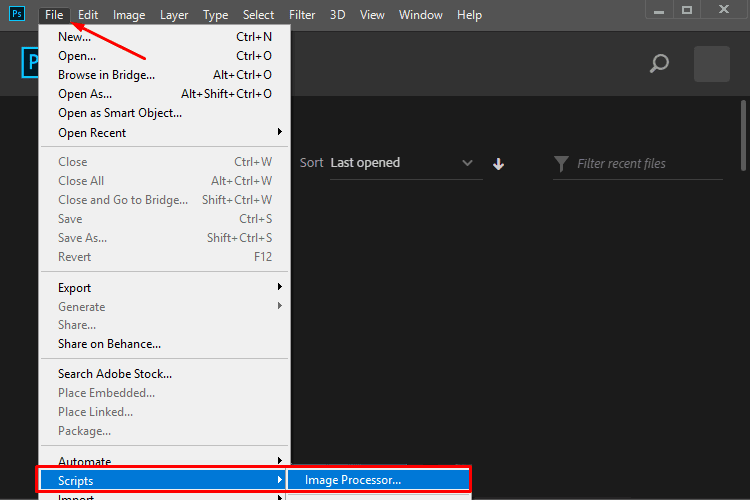Open the Window menu

tap(420, 15)
